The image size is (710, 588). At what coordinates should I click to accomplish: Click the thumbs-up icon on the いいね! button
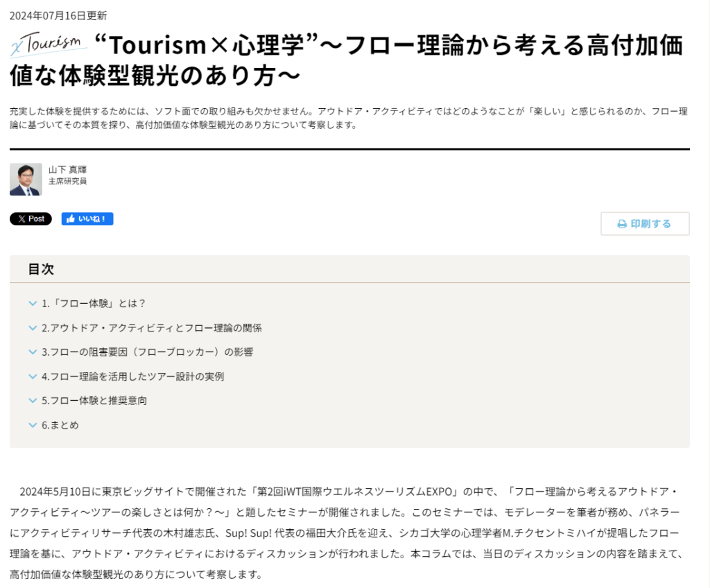70,219
